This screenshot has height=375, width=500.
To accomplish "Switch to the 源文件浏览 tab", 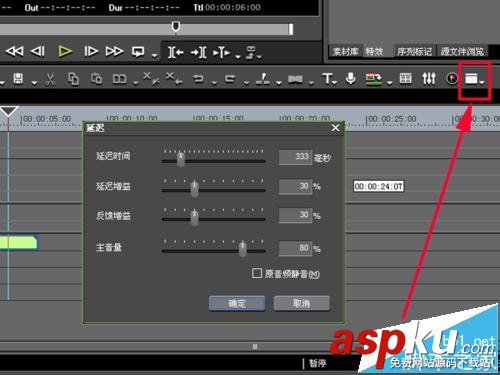I will [x=462, y=52].
